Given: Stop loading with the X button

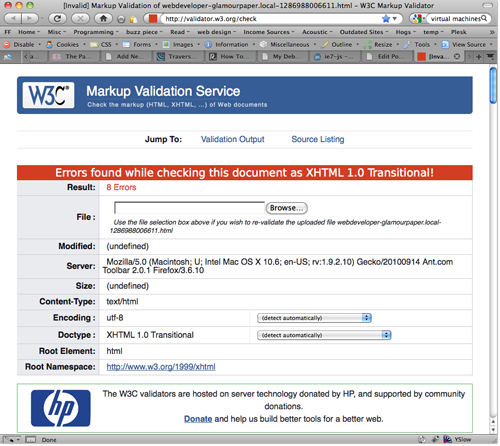Looking at the screenshot, I should coord(80,18).
